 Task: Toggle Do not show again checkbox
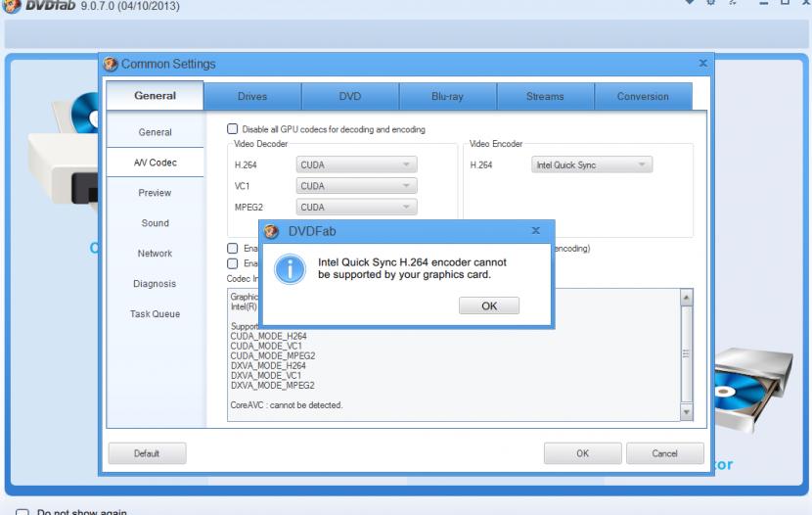click(x=23, y=512)
